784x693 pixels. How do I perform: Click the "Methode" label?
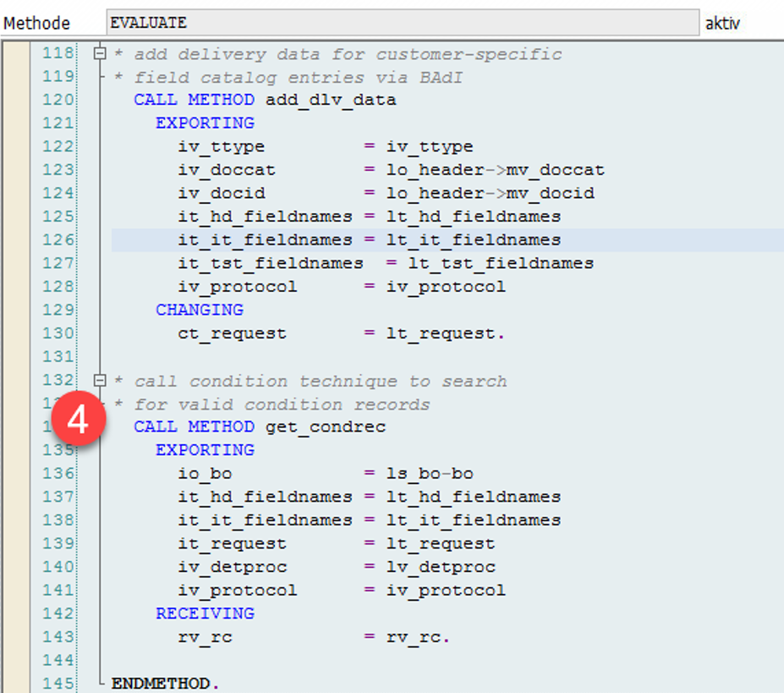36,23
